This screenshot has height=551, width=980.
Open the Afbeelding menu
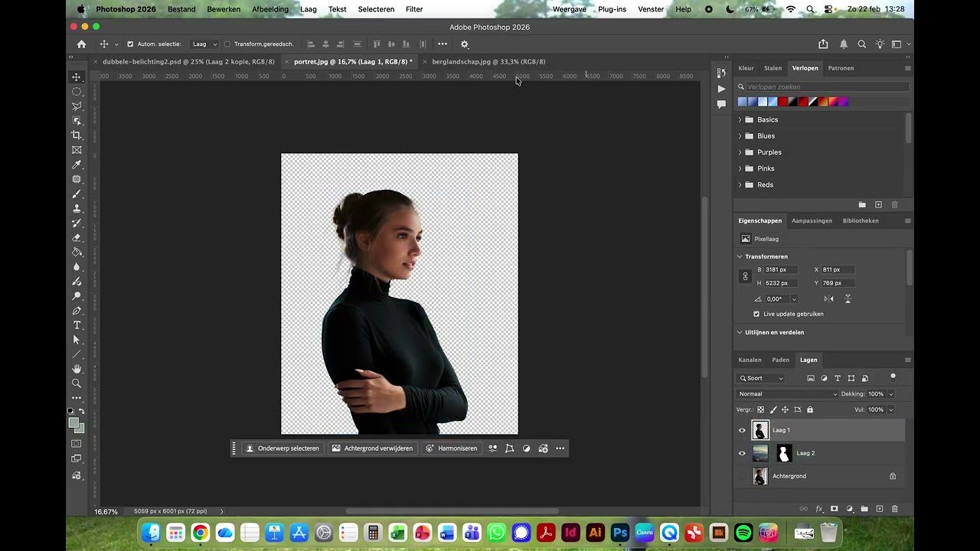click(270, 9)
